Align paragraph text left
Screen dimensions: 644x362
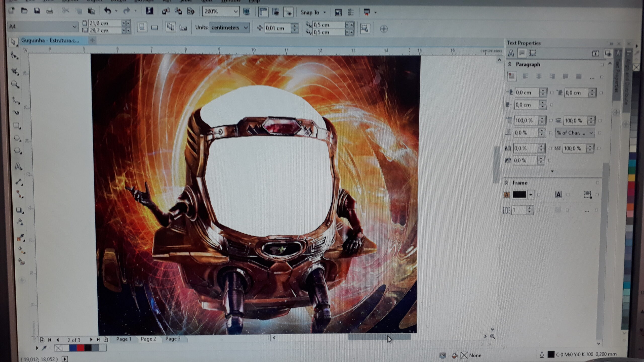tap(525, 76)
